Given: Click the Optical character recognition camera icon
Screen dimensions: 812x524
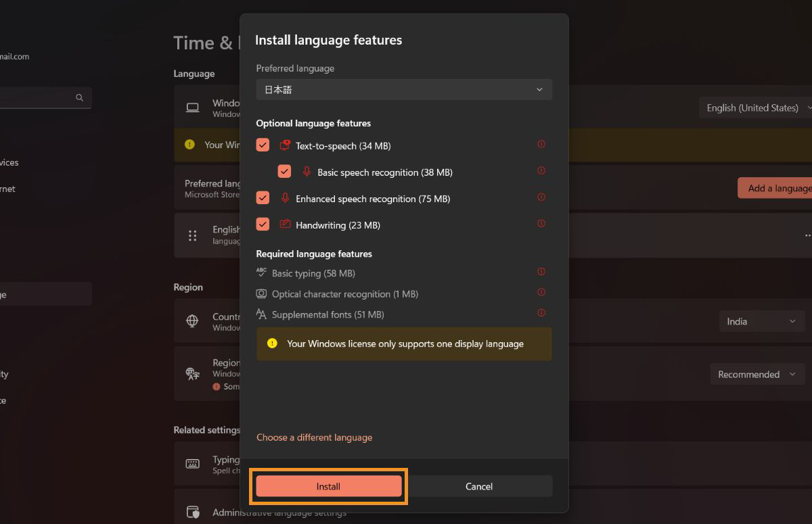Looking at the screenshot, I should [261, 293].
